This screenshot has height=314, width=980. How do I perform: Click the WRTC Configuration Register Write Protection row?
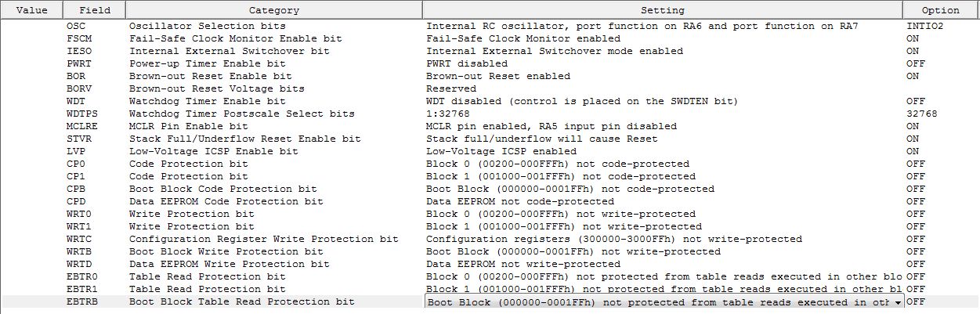pyautogui.click(x=490, y=239)
